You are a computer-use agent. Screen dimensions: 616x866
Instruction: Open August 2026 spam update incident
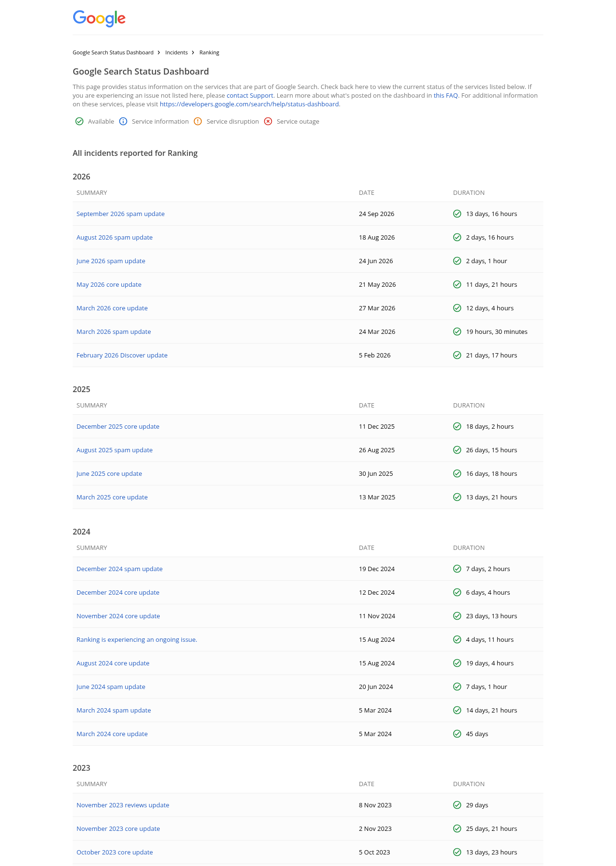[x=115, y=237]
